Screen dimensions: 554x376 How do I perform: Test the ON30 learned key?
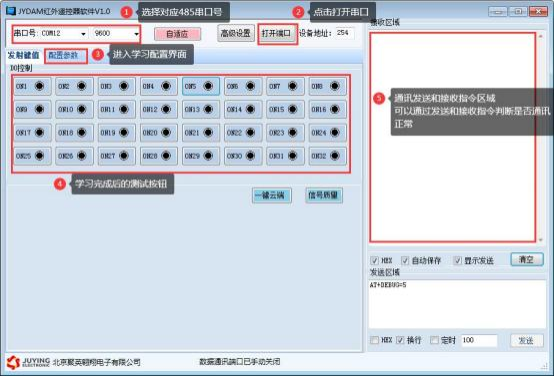[x=243, y=156]
